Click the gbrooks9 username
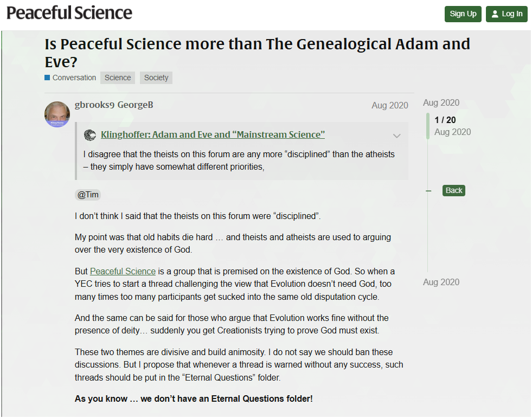 (94, 105)
